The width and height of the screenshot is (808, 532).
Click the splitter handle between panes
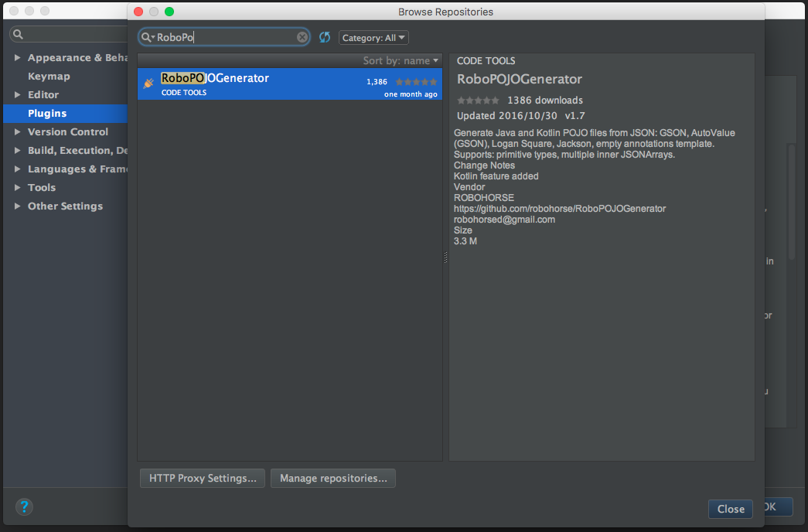click(445, 257)
